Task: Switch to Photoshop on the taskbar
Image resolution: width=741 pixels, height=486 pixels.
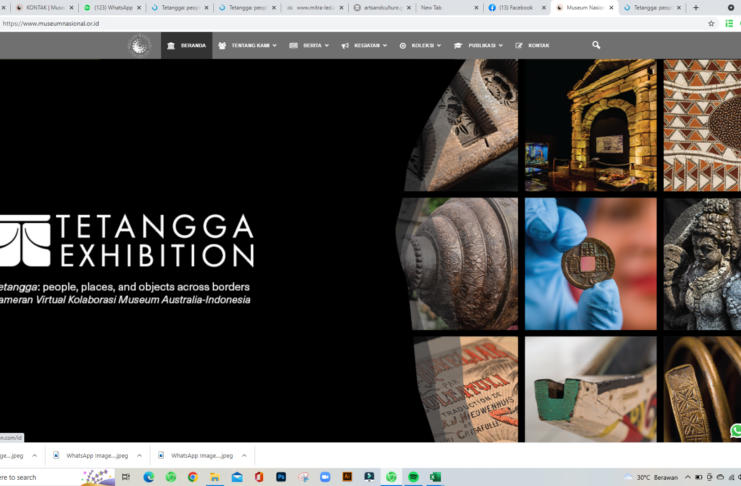Action: pos(281,477)
